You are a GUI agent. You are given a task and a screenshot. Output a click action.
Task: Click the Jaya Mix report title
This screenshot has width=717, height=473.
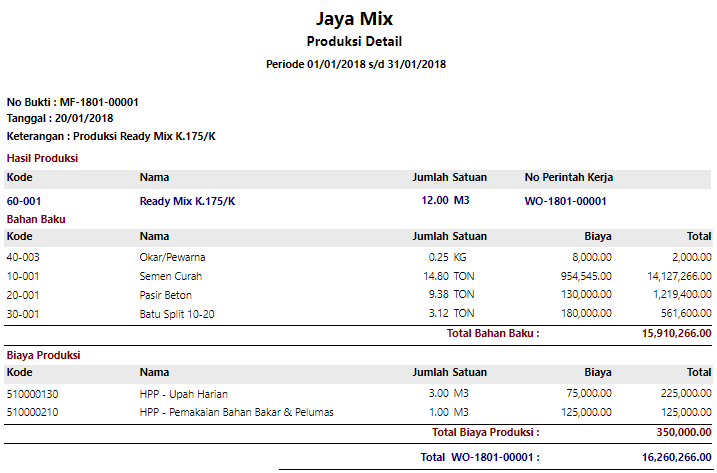pyautogui.click(x=354, y=18)
